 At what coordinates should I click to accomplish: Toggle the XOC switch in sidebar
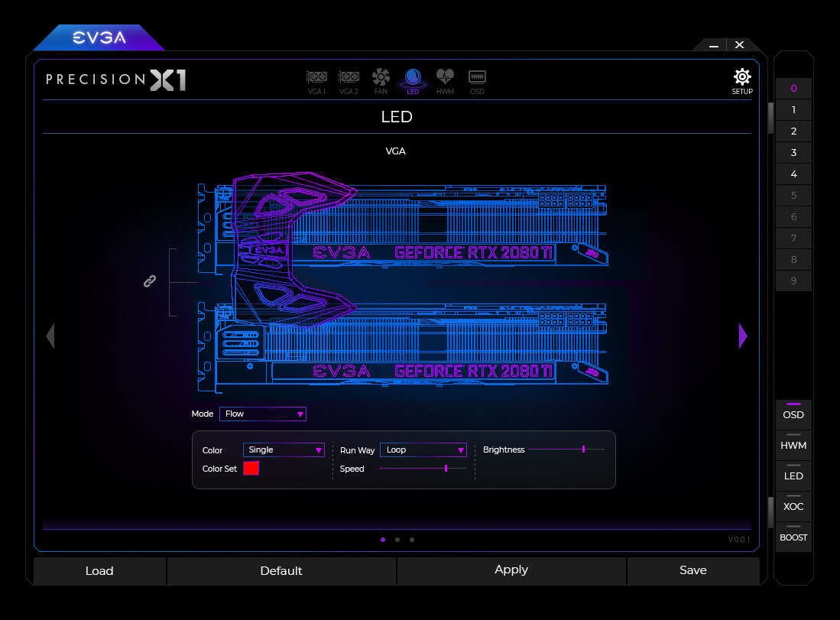pos(793,505)
